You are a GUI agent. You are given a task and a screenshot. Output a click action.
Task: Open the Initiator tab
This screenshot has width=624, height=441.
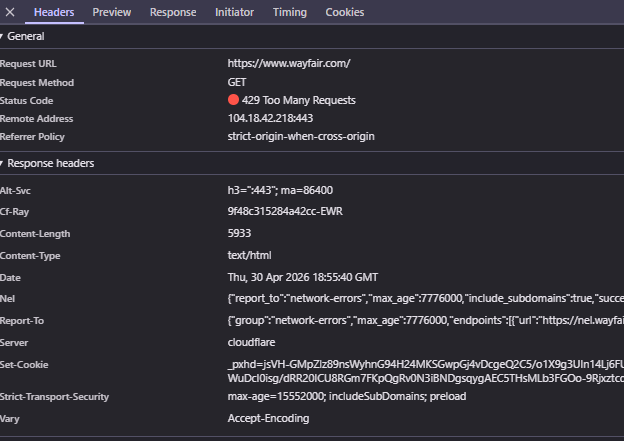point(234,12)
